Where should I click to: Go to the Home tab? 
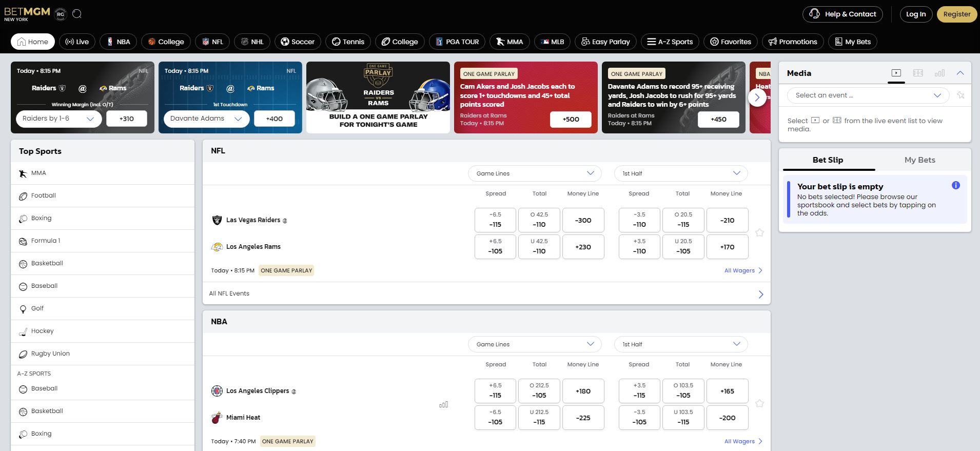33,42
